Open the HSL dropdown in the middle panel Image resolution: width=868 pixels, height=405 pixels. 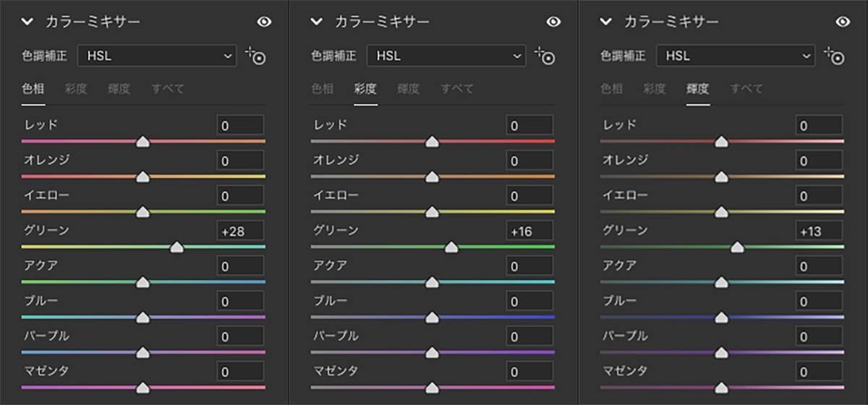click(446, 55)
